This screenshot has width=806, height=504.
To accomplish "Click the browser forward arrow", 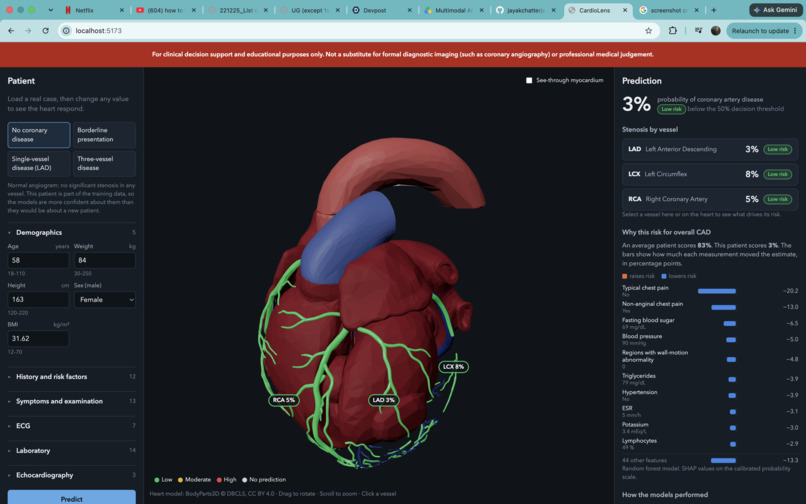I will [x=28, y=31].
